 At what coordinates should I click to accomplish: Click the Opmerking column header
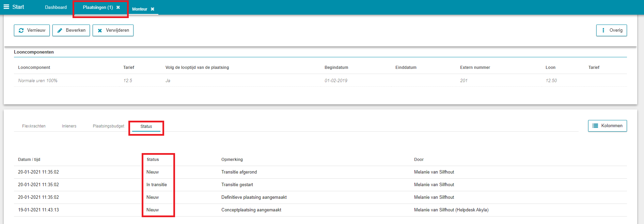tap(232, 160)
